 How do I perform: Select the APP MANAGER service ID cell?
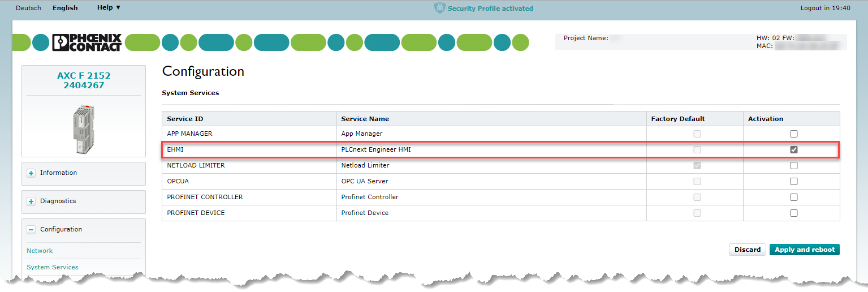point(249,134)
